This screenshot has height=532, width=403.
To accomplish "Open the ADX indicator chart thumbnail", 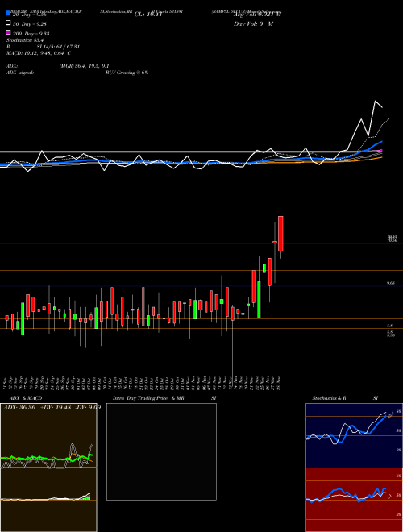I will (48, 435).
